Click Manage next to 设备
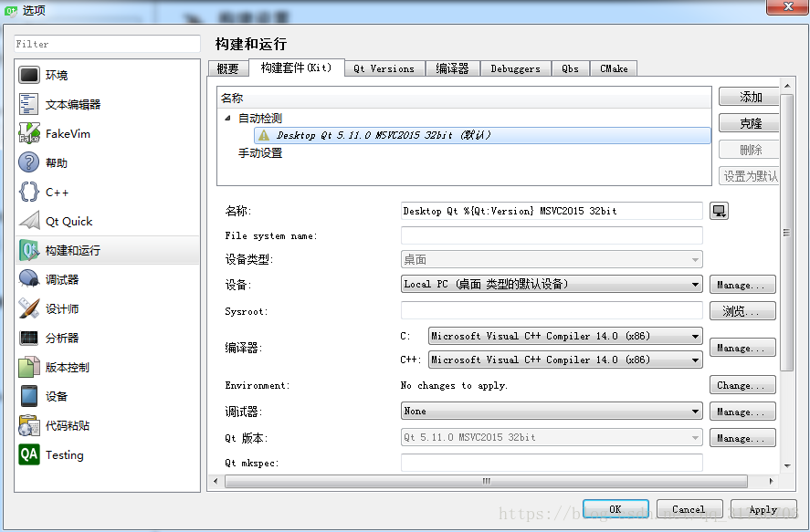The height and width of the screenshot is (532, 810). coord(742,285)
